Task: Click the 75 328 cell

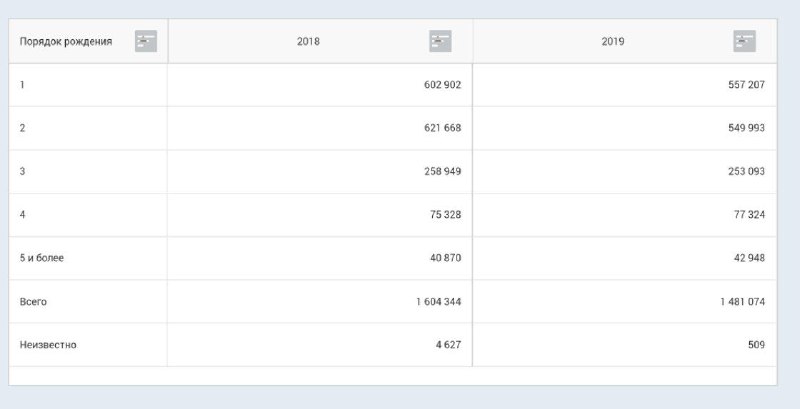Action: coord(445,215)
